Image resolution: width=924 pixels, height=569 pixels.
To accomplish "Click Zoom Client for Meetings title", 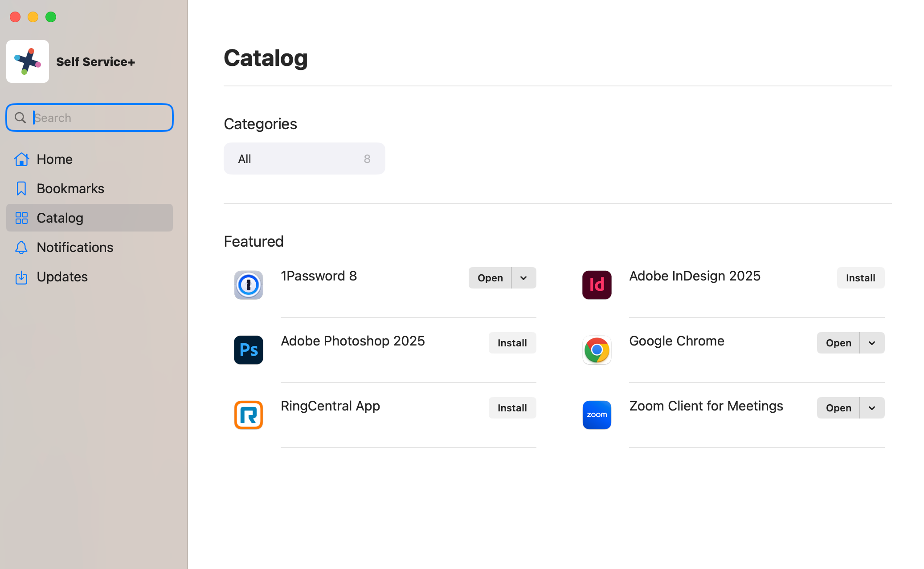I will [x=706, y=406].
